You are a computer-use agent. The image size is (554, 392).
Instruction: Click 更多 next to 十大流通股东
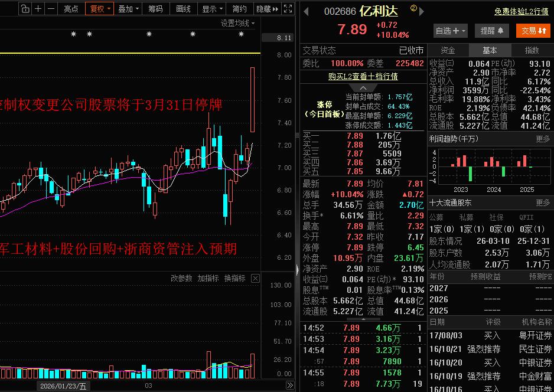[543, 202]
